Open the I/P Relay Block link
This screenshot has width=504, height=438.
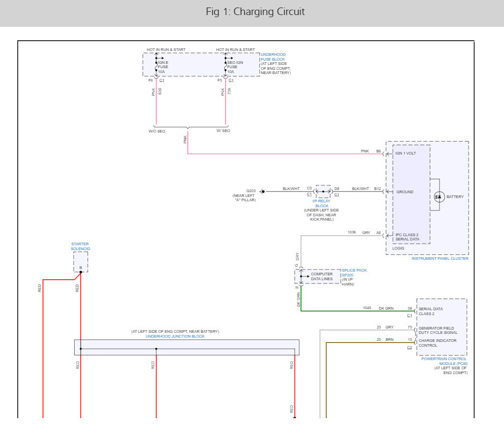(321, 203)
